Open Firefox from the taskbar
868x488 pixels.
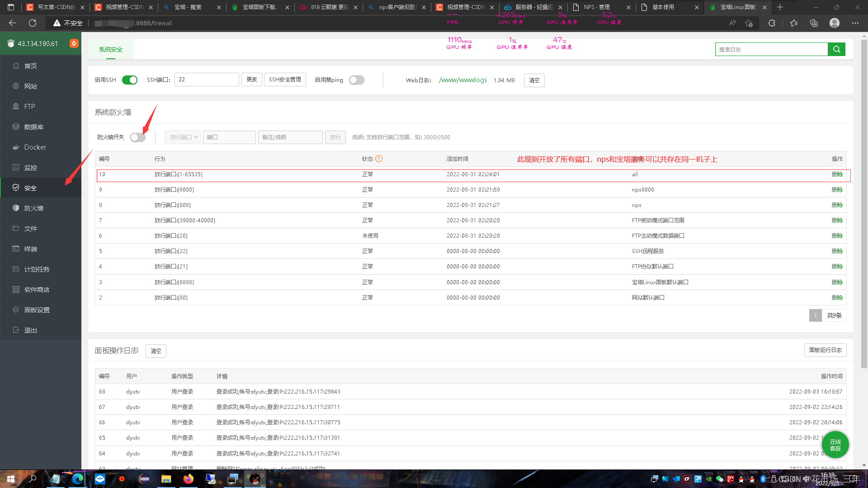(188, 479)
